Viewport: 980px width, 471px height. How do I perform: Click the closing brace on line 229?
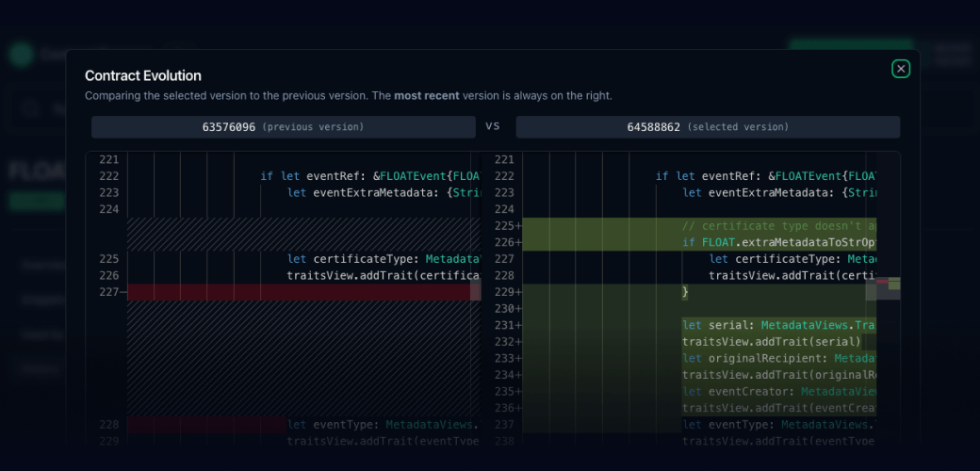686,292
